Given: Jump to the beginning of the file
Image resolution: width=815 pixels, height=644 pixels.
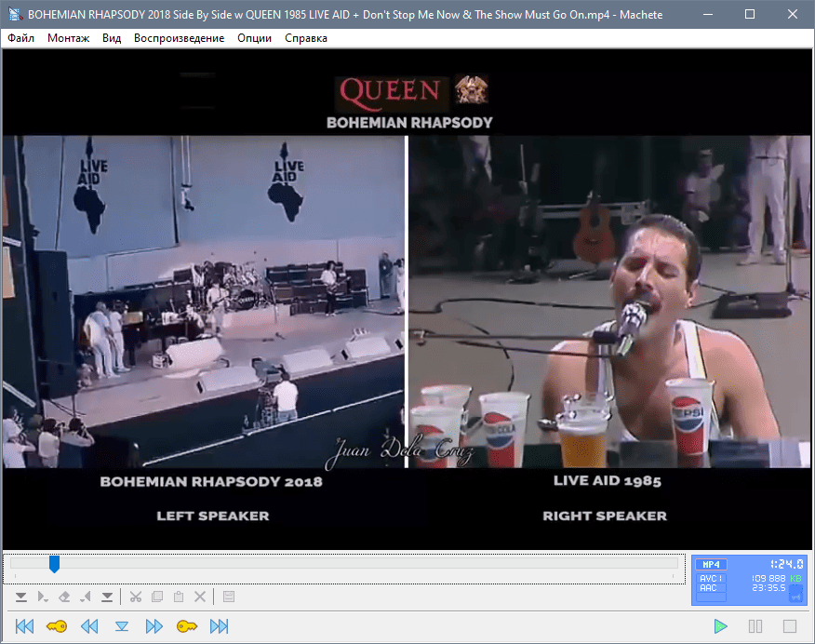Looking at the screenshot, I should pyautogui.click(x=24, y=626).
